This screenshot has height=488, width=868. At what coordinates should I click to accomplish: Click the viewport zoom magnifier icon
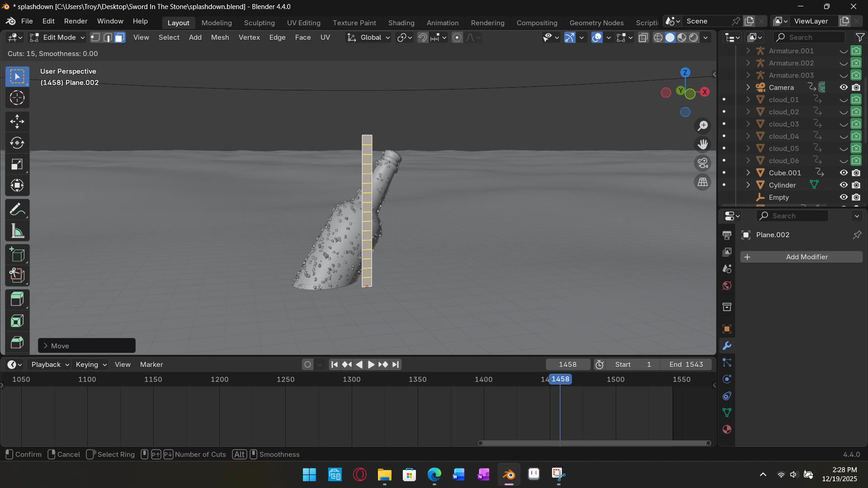tap(703, 126)
